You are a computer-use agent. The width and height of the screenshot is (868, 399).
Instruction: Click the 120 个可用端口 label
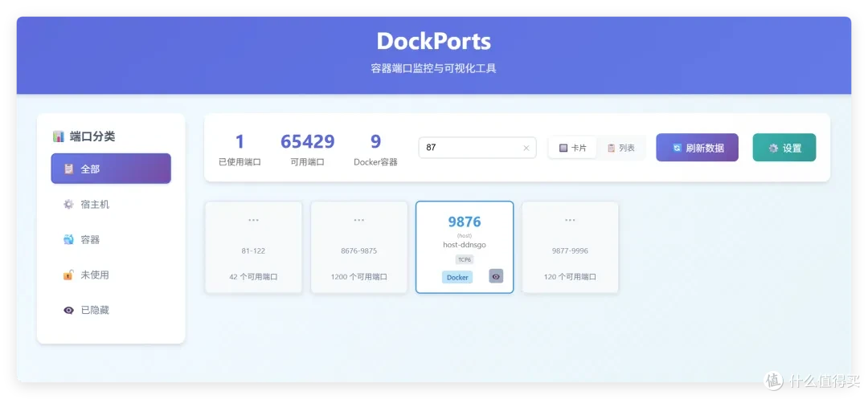pos(570,277)
